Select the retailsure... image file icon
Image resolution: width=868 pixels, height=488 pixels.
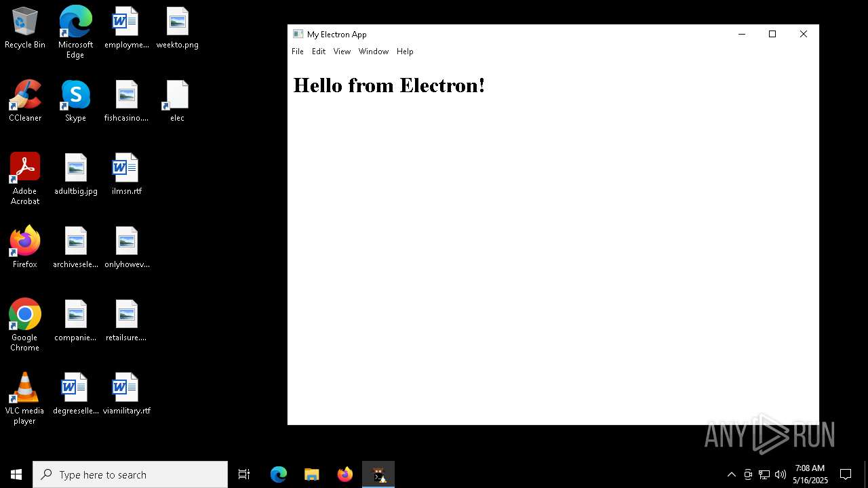[127, 321]
